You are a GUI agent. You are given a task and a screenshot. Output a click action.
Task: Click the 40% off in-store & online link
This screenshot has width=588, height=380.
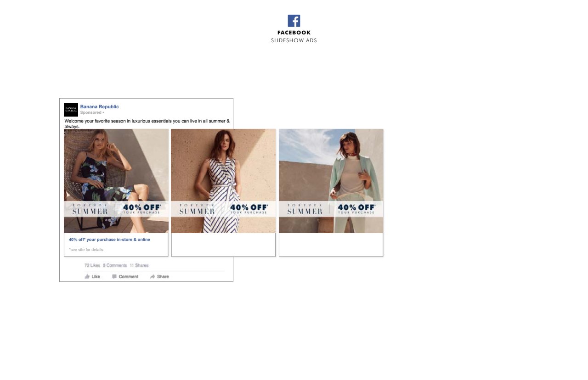[x=109, y=240]
